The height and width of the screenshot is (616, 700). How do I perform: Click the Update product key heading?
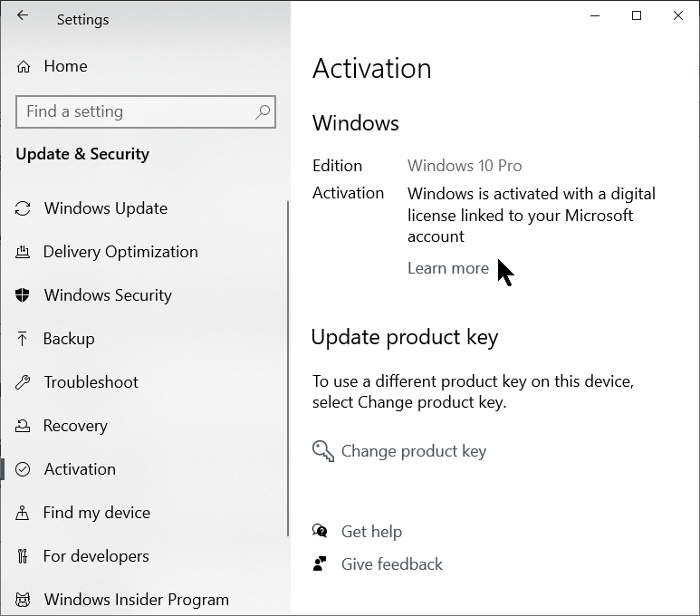tap(405, 337)
